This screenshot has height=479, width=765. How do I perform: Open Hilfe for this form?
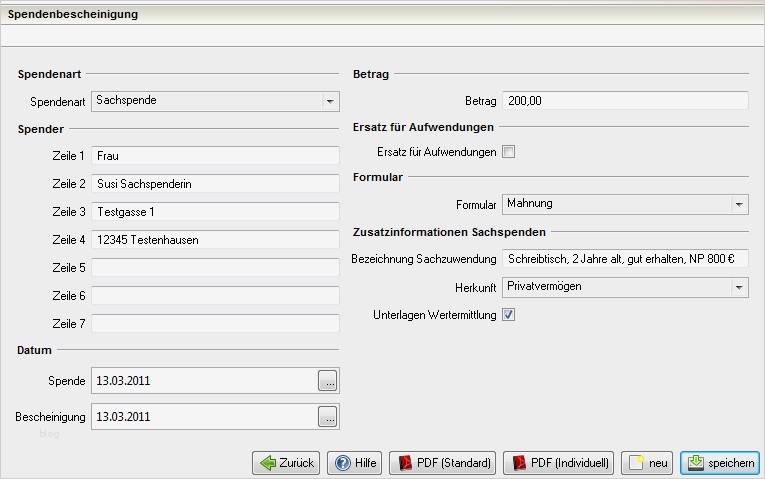[355, 462]
